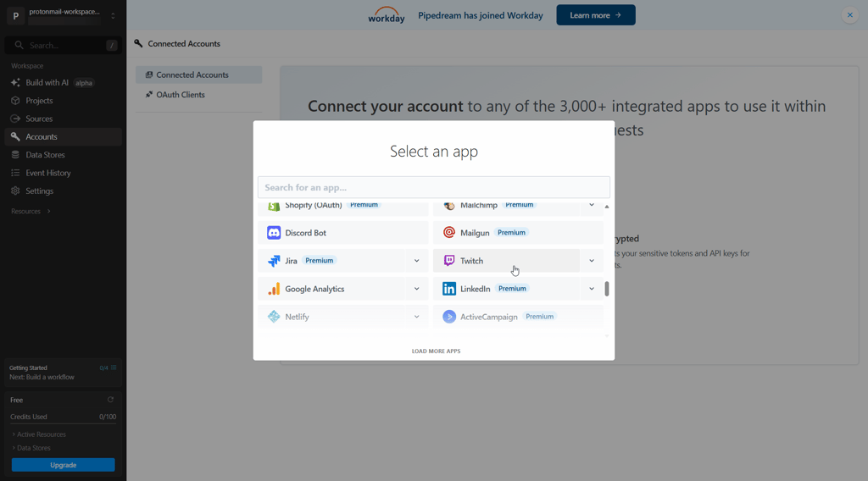Go to Data Stores in sidebar
This screenshot has width=868, height=481.
click(63, 155)
